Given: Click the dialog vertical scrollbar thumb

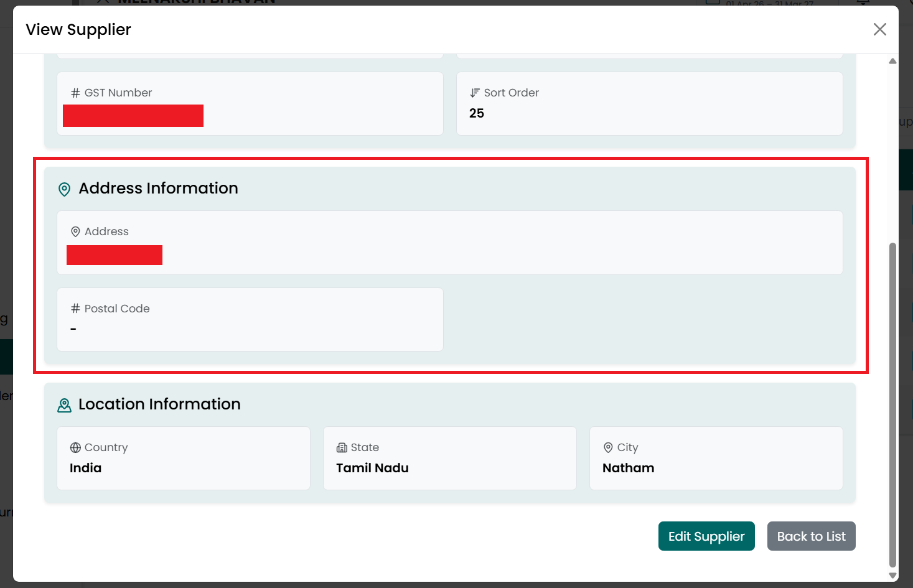Looking at the screenshot, I should point(892,405).
